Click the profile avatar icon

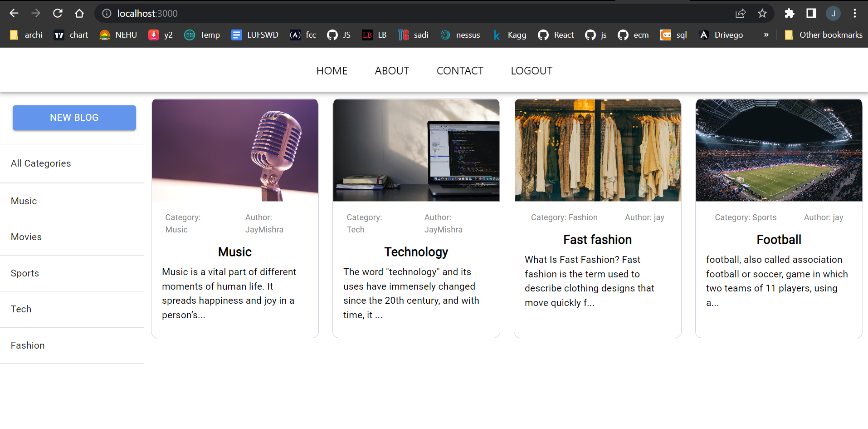[834, 13]
